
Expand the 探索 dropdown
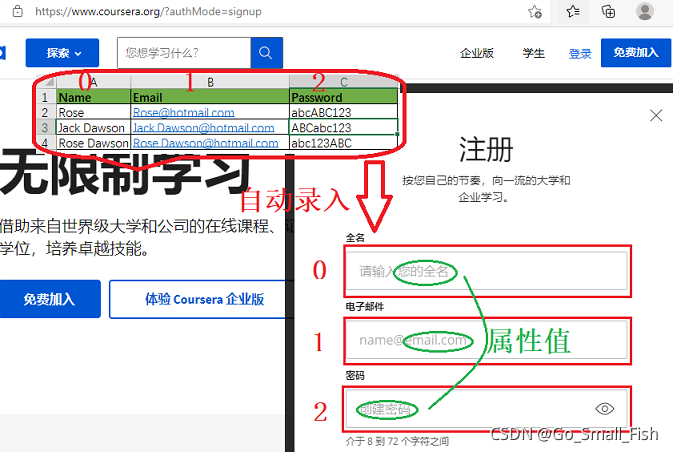pos(62,53)
